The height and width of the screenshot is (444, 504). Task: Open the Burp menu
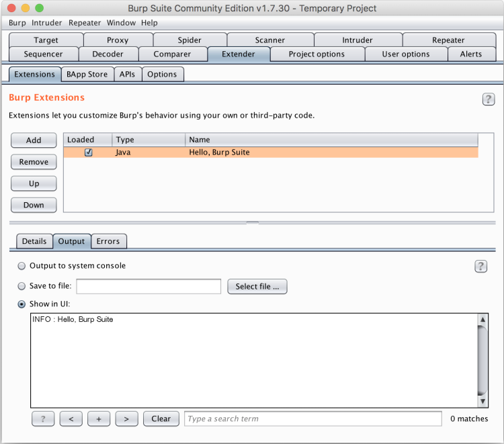click(17, 23)
